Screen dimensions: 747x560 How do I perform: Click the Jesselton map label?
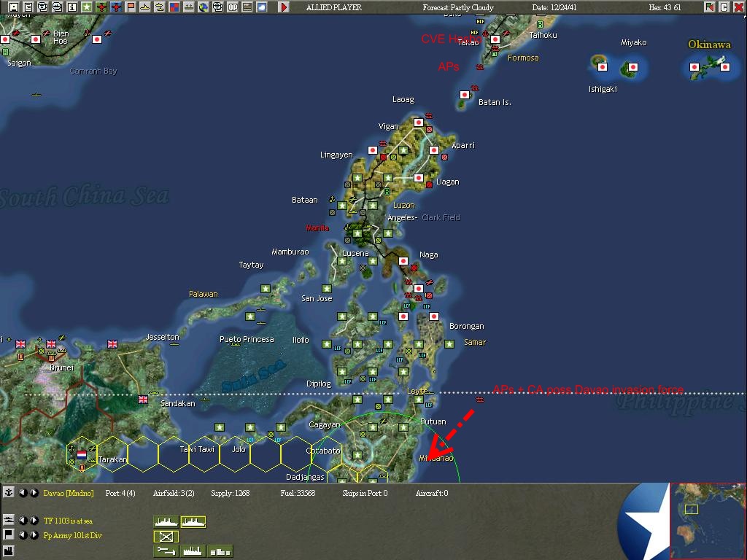[x=163, y=337]
